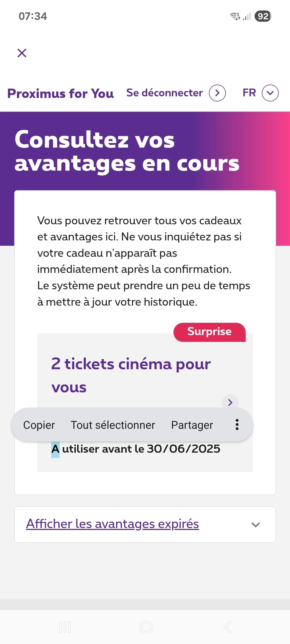Click Afficher les avantages expirés link
Image resolution: width=290 pixels, height=644 pixels.
[113, 524]
